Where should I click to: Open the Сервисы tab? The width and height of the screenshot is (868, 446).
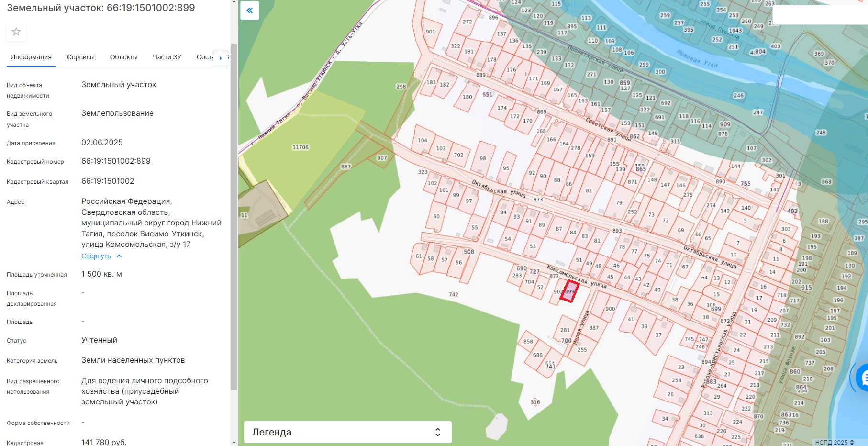[x=80, y=57]
